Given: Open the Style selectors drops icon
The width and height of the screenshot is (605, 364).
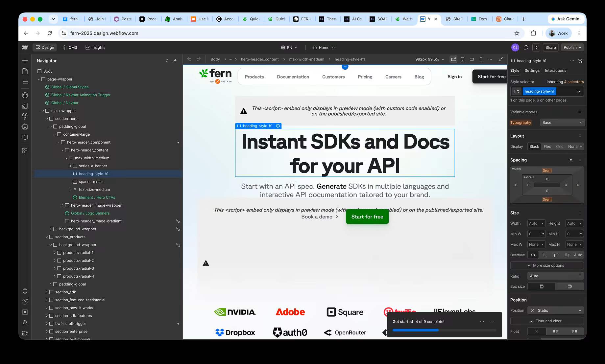Looking at the screenshot, I should pyautogui.click(x=25, y=116).
